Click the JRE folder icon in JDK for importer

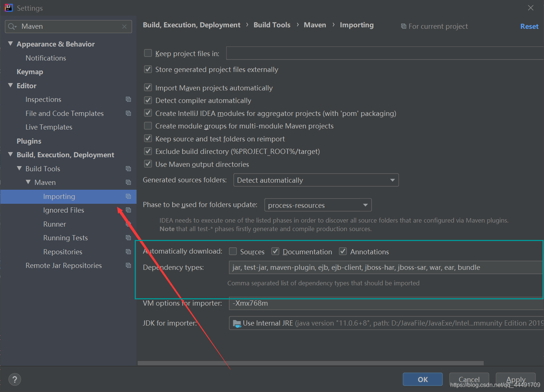[x=237, y=324]
